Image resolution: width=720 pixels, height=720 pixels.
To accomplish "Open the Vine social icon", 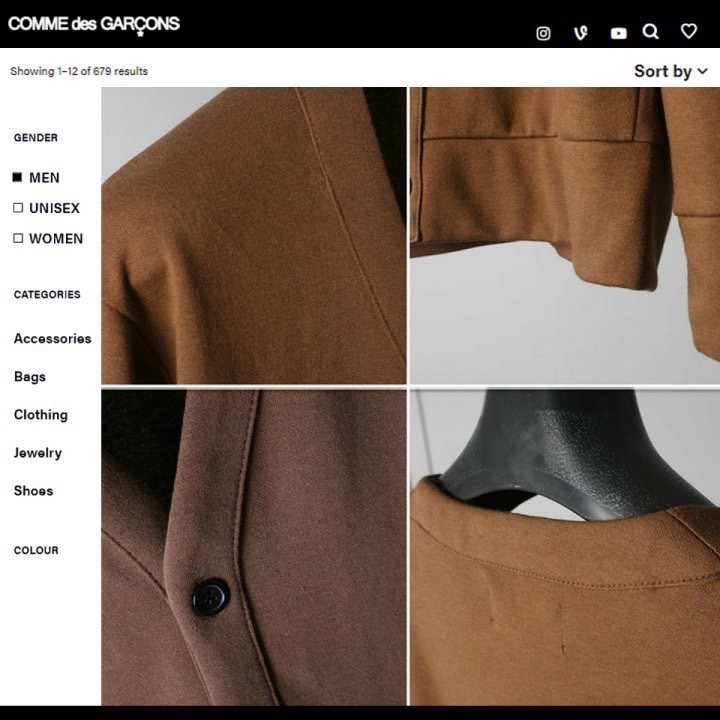I will click(581, 33).
